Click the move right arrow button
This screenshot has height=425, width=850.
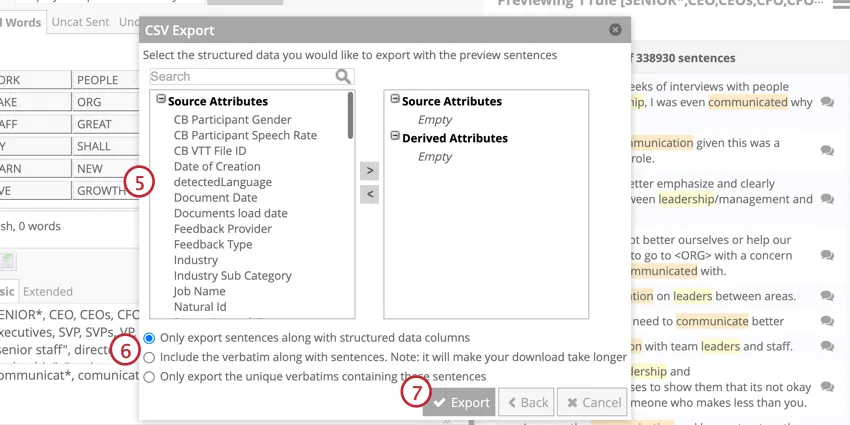coord(369,171)
